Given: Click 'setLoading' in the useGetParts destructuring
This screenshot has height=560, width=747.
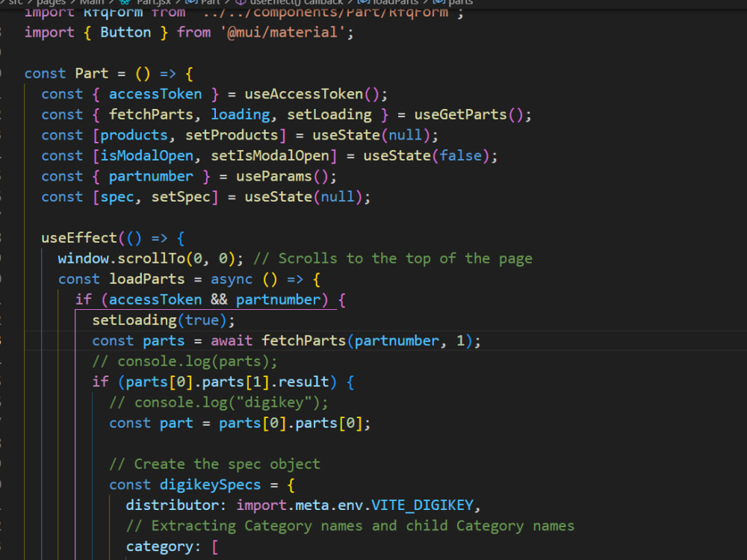Looking at the screenshot, I should pyautogui.click(x=329, y=114).
